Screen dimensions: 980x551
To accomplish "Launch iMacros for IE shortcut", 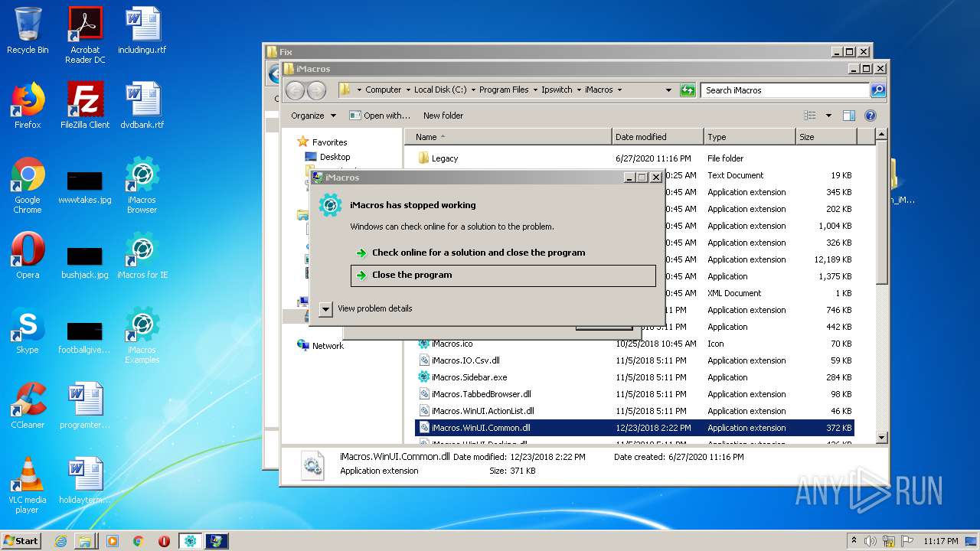I will click(x=142, y=256).
